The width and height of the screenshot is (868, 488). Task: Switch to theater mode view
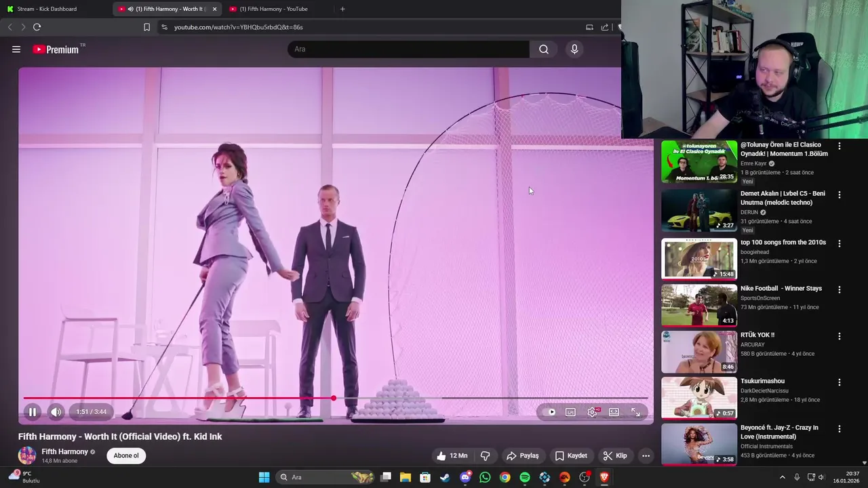(614, 412)
